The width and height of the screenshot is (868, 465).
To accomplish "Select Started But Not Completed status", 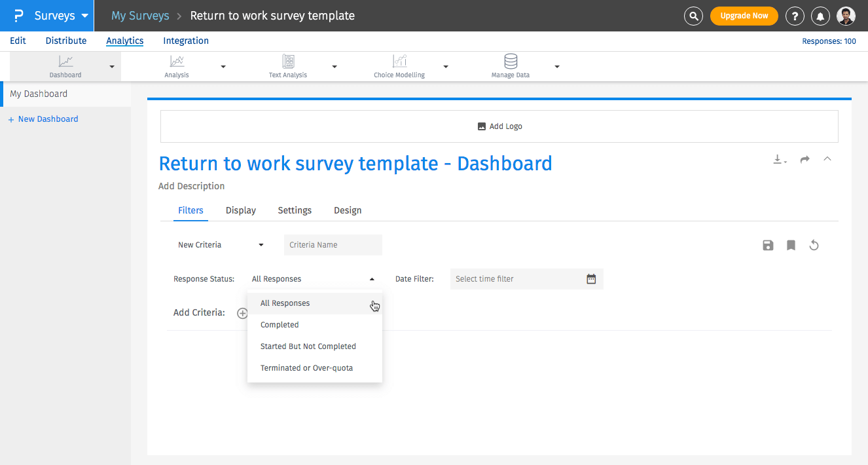I will point(308,346).
